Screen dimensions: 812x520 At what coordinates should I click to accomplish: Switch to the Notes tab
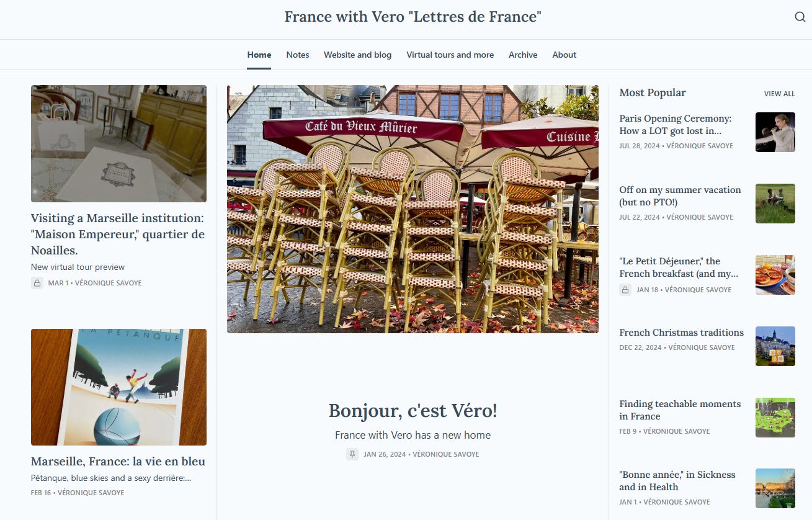[x=298, y=55]
